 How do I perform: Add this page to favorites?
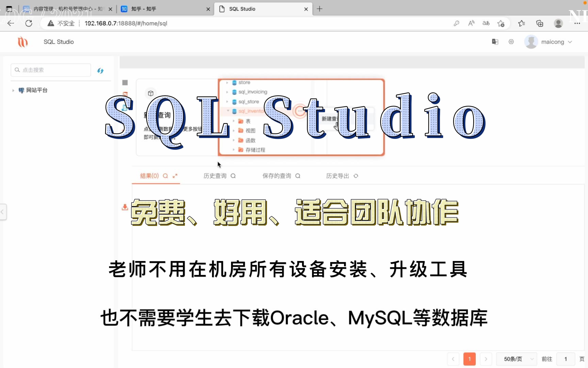(501, 23)
